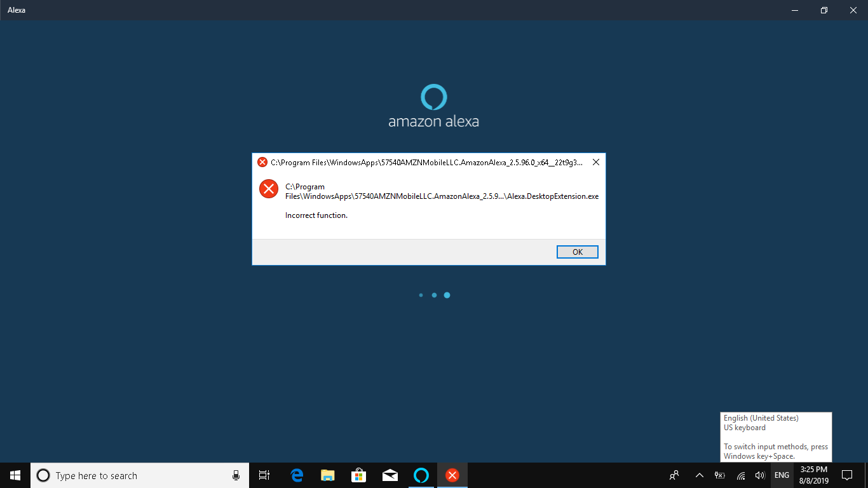Viewport: 868px width, 488px height.
Task: Open the volume speaker tray icon
Action: (760, 475)
